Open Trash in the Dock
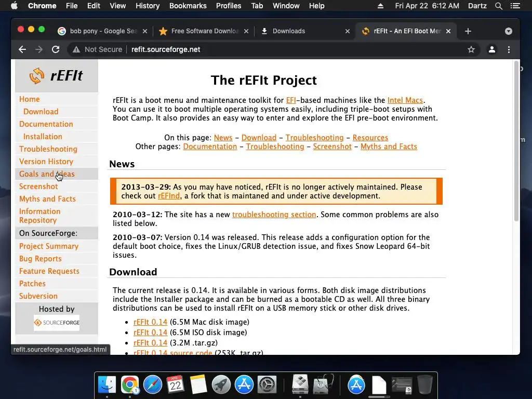 click(x=424, y=385)
